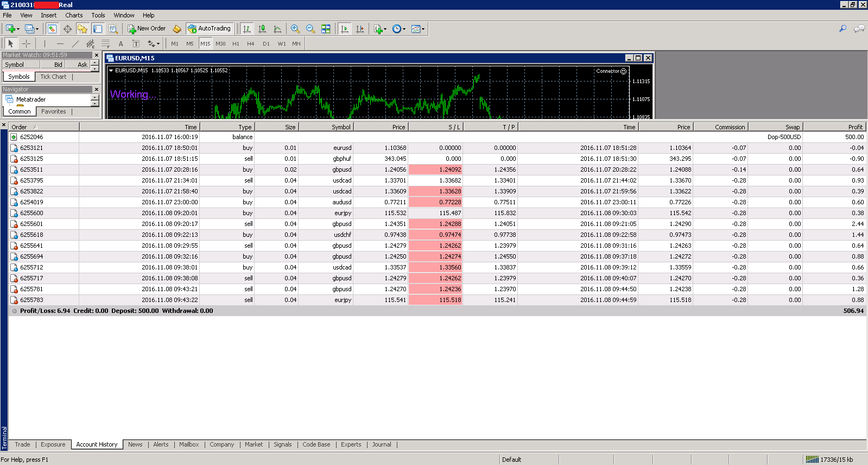
Task: Expand the Templates dropdown in toolbar
Action: pos(418,29)
